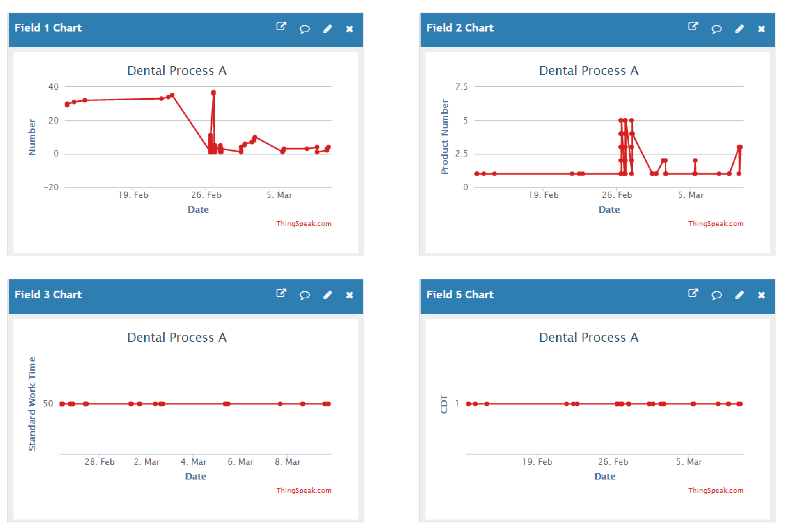
Task: Click comment bubble on Field 3 Chart
Action: [x=305, y=295]
